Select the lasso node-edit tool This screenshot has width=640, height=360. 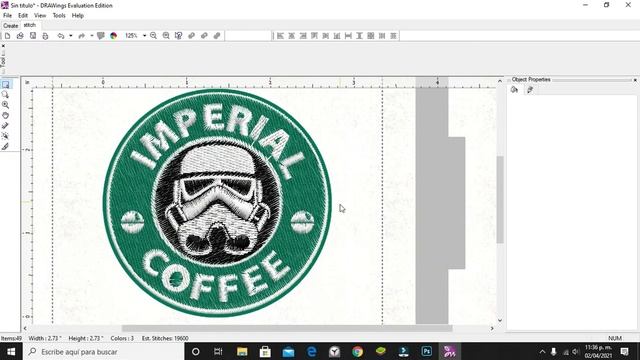(x=5, y=95)
